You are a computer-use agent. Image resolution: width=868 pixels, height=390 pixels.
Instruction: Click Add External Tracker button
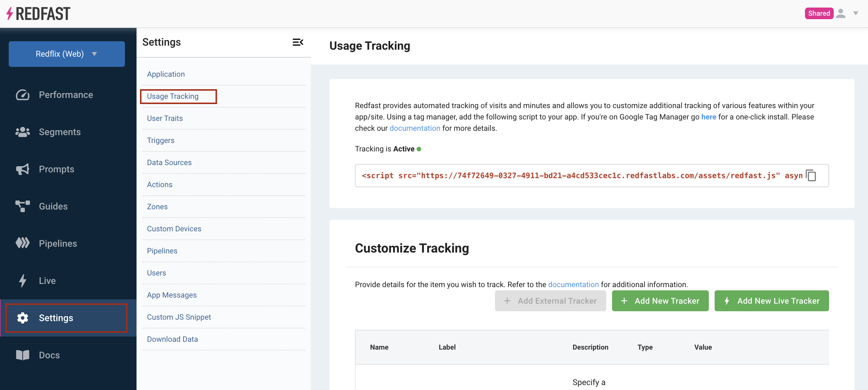coord(550,301)
